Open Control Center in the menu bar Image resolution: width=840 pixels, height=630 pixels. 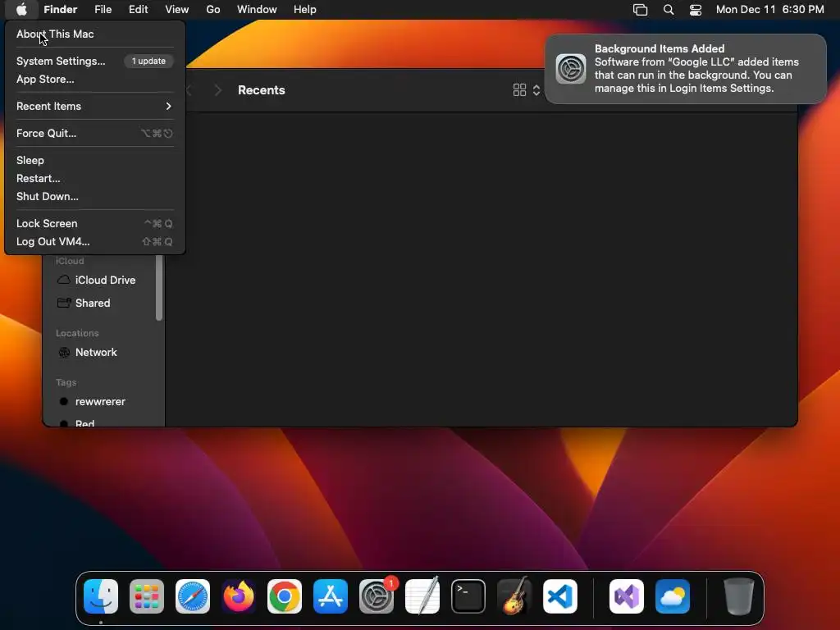[x=696, y=10]
